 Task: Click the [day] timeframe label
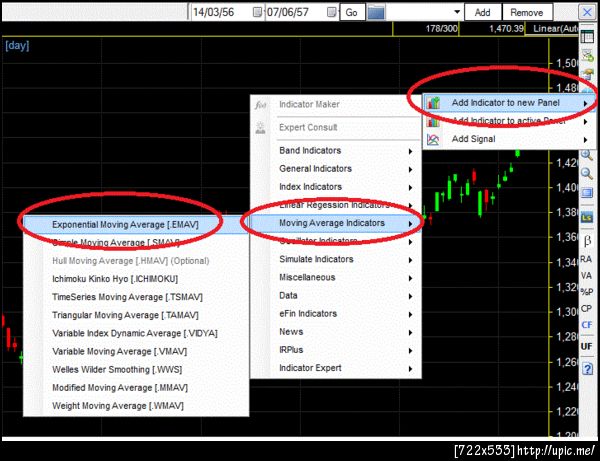[x=17, y=46]
